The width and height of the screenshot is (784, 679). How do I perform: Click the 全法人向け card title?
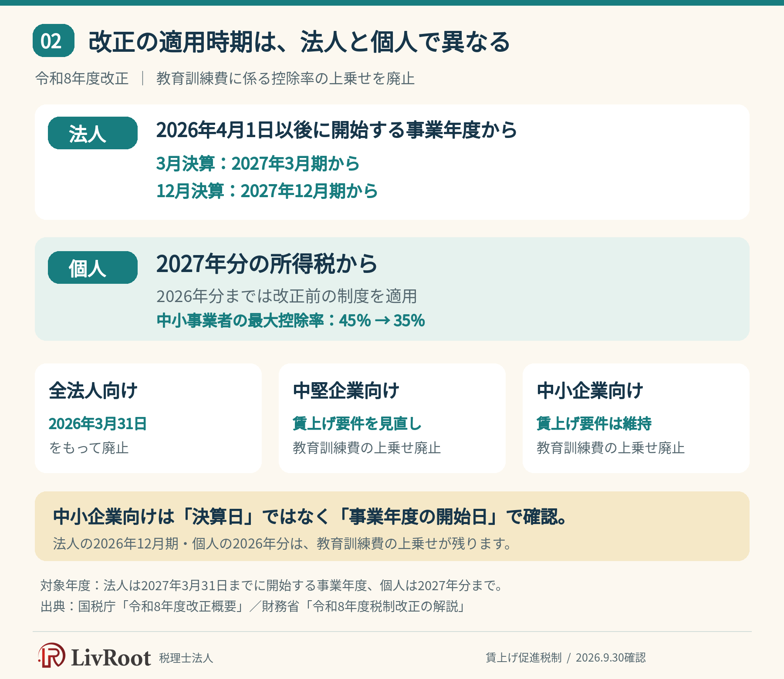coord(93,390)
